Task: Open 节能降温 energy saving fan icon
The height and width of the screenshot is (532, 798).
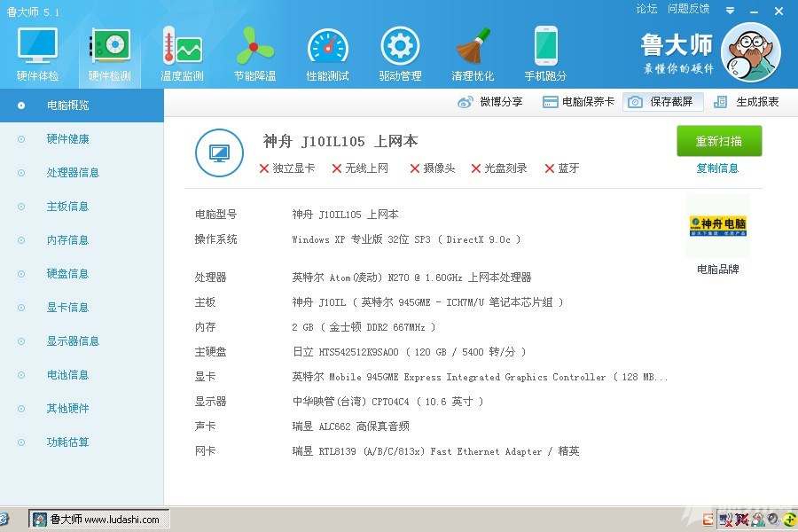Action: (254, 53)
